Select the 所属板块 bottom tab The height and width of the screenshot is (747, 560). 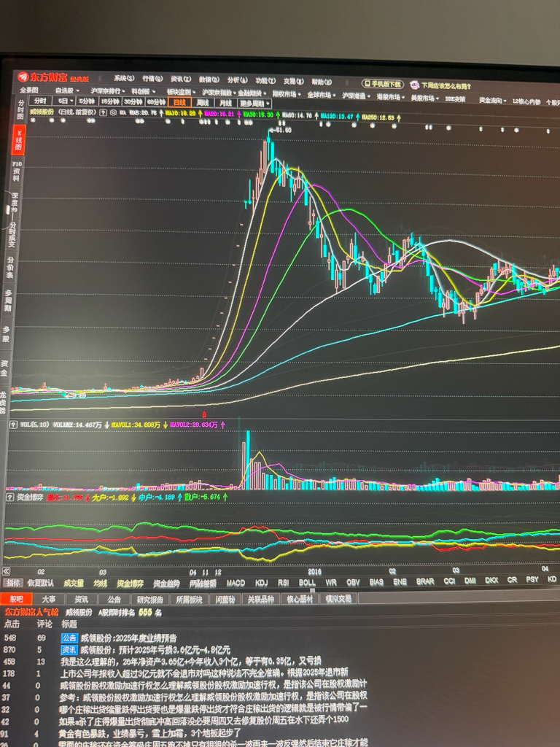click(x=189, y=600)
